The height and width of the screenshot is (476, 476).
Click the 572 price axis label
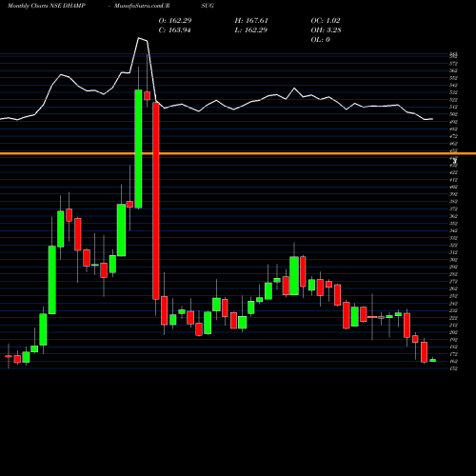click(453, 64)
